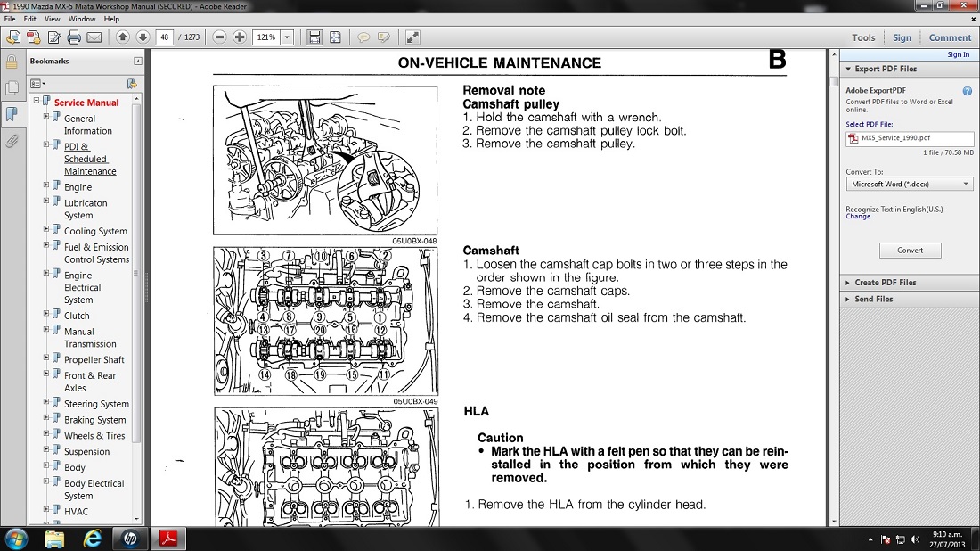Open the File menu
980x551 pixels.
[10, 19]
